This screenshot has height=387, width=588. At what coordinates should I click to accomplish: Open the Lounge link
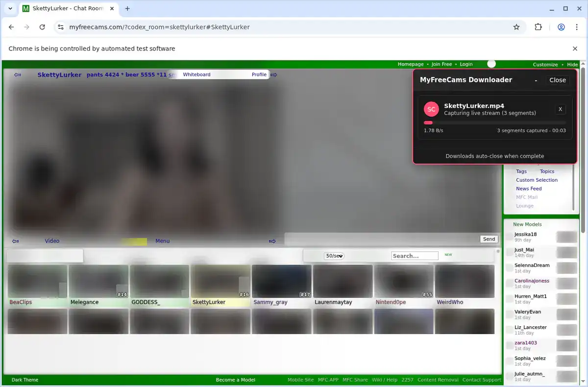click(524, 206)
